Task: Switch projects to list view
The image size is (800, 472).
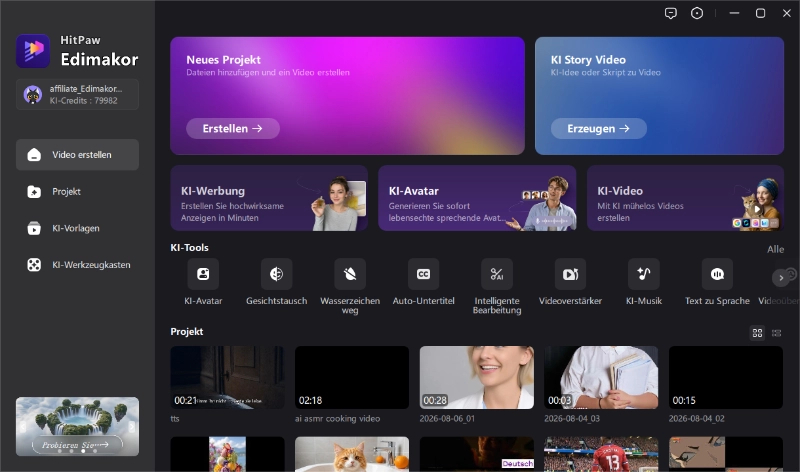Action: (777, 333)
